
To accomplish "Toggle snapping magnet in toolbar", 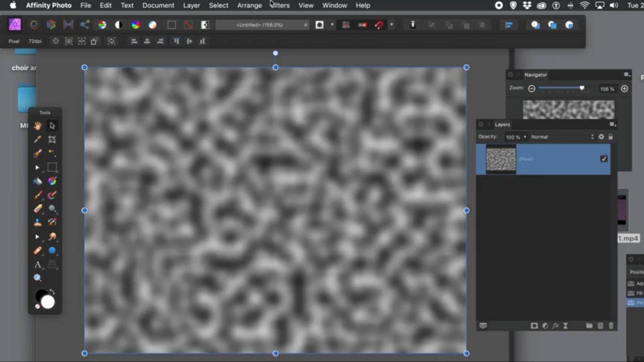I will coord(379,25).
